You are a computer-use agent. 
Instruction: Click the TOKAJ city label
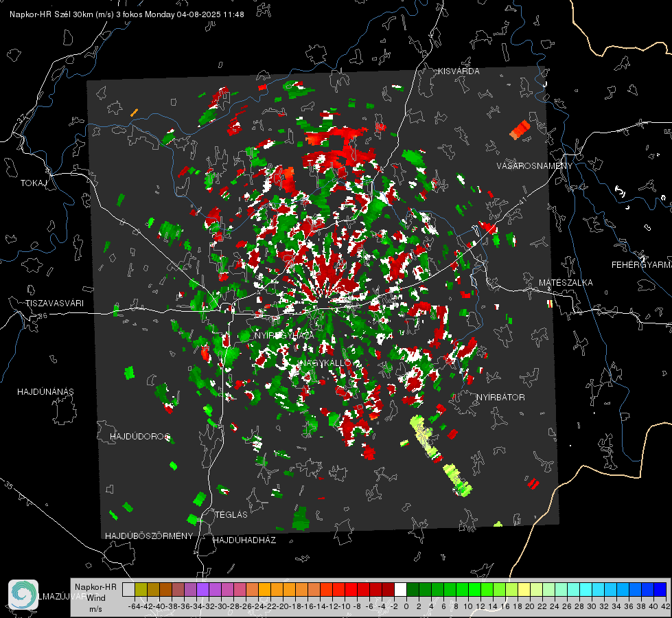(34, 183)
